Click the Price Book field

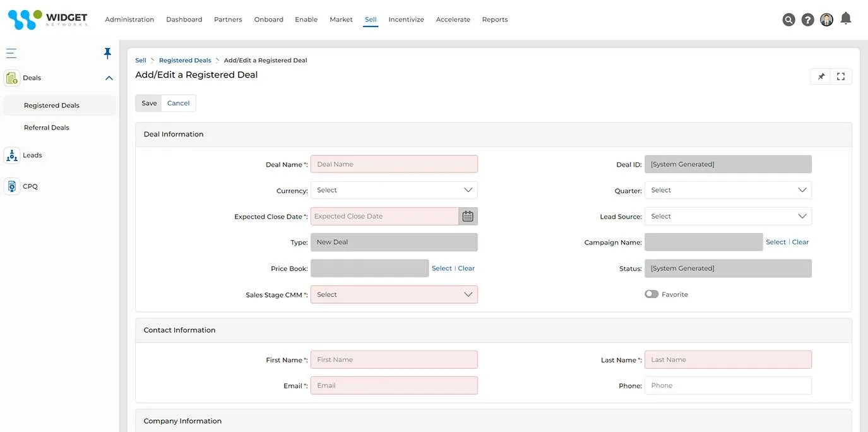coord(369,268)
